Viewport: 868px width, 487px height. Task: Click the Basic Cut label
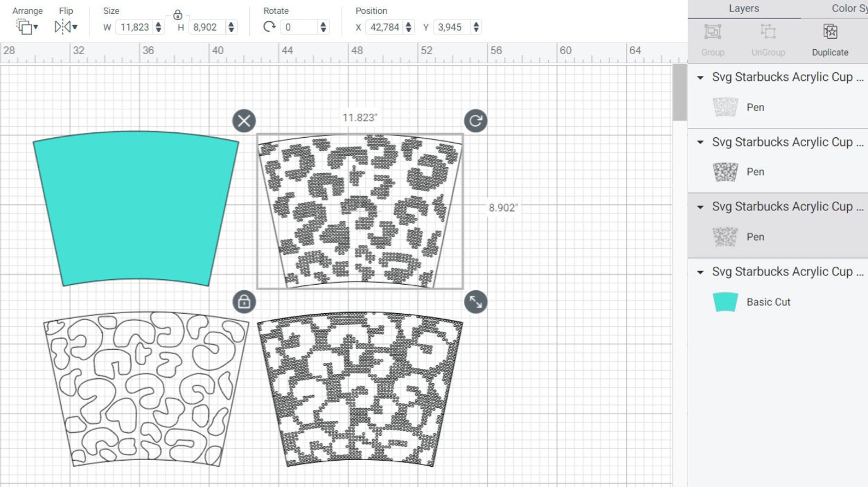pyautogui.click(x=768, y=302)
